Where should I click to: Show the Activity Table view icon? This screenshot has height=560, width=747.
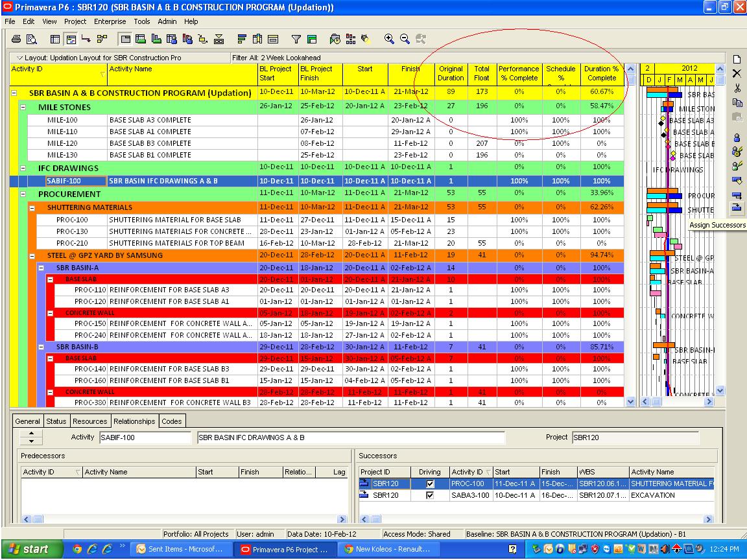(x=55, y=39)
